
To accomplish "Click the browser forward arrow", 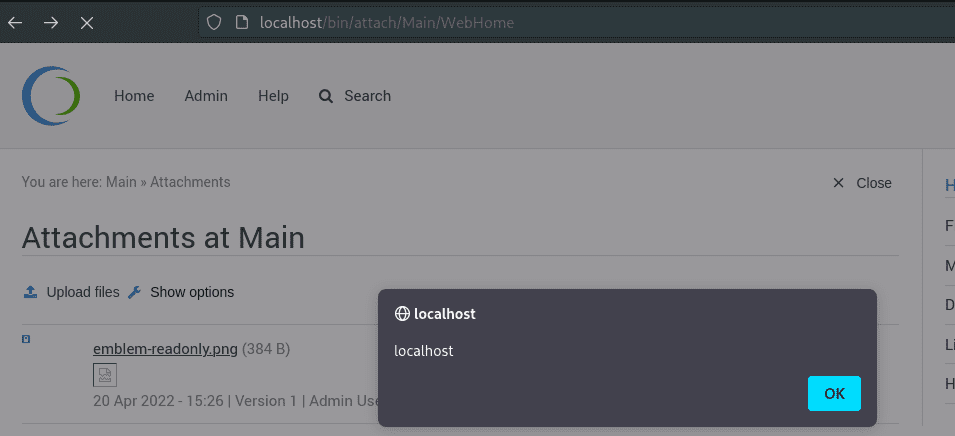I will click(51, 23).
